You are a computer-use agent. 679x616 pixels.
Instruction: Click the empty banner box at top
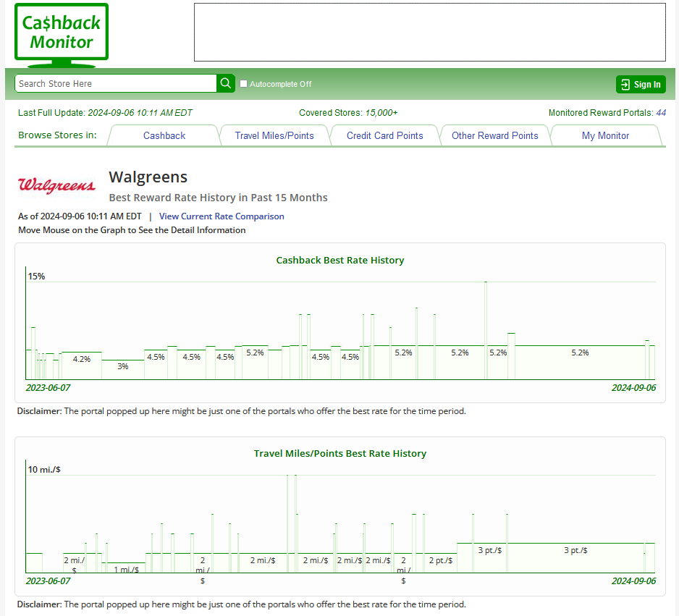pos(429,33)
